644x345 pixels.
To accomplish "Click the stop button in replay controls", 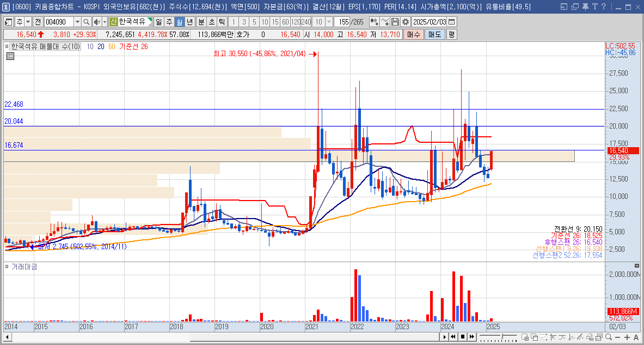I will pyautogui.click(x=463, y=337).
